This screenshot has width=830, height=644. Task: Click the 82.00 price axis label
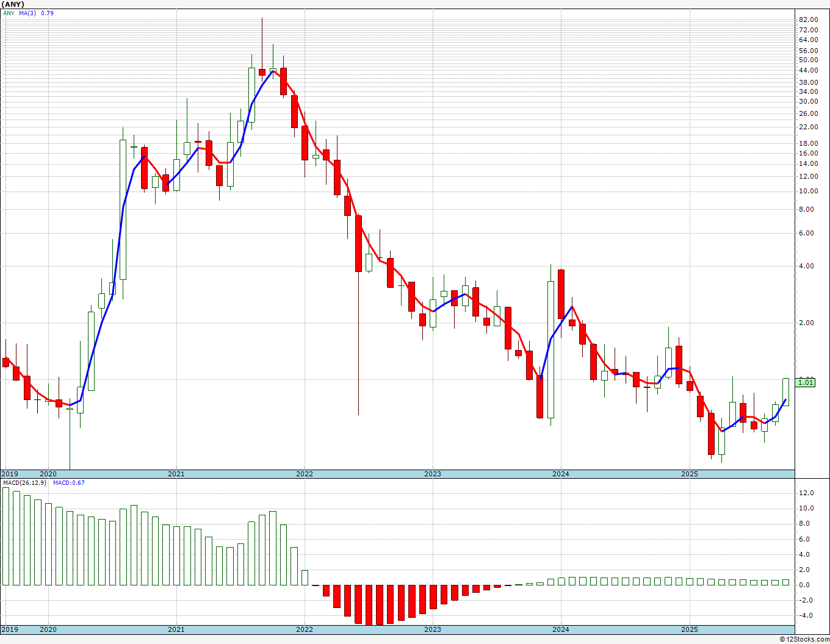tap(808, 20)
